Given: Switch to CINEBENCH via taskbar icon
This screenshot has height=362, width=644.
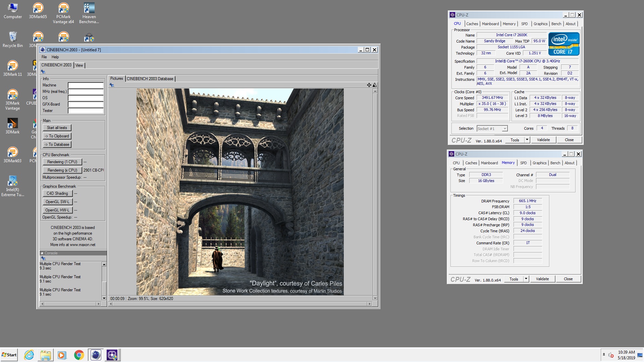Looking at the screenshot, I should [96, 355].
